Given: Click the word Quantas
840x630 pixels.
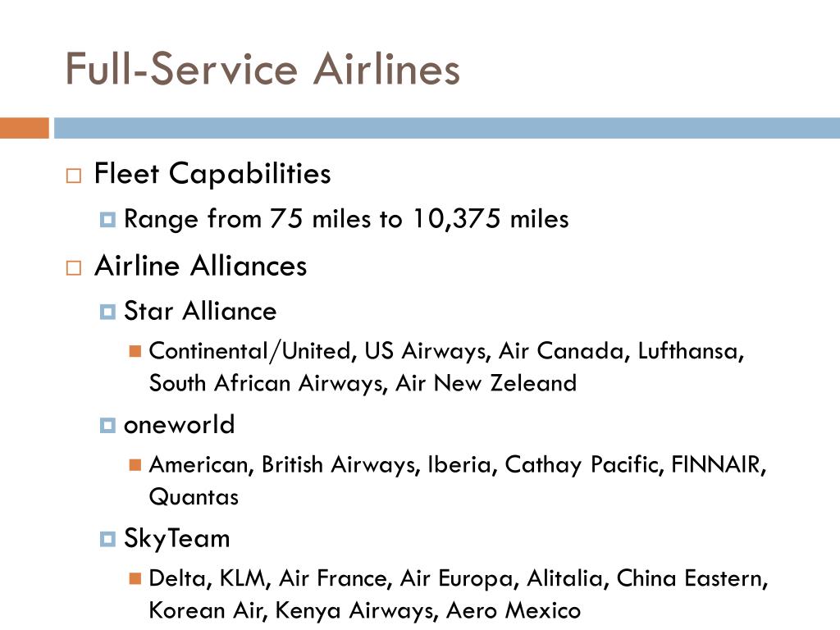Looking at the screenshot, I should (194, 497).
